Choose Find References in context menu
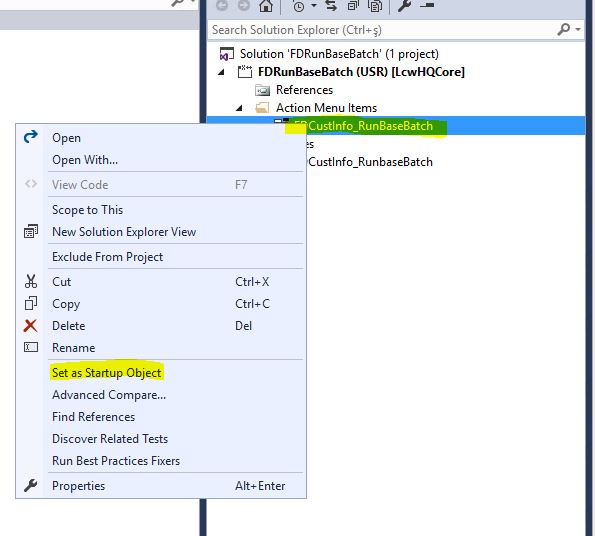This screenshot has height=536, width=595. pos(93,417)
